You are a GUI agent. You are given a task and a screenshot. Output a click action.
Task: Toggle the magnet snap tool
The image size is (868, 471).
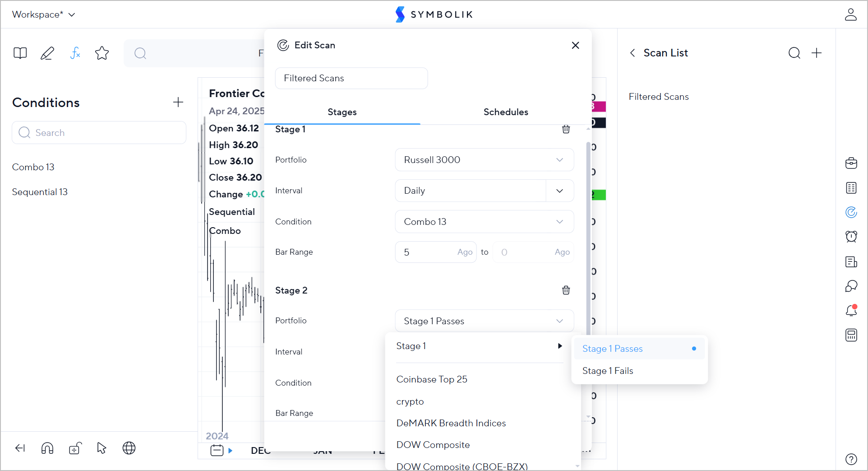47,448
